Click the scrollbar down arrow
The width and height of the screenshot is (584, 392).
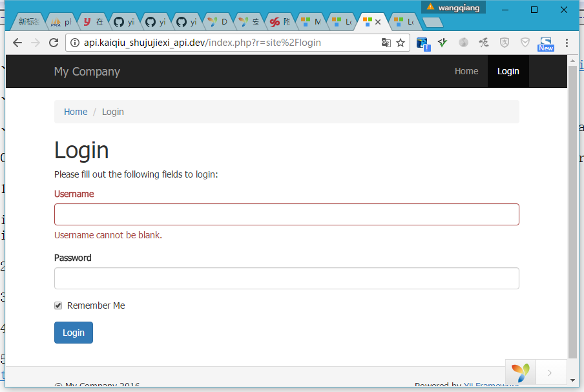point(572,380)
